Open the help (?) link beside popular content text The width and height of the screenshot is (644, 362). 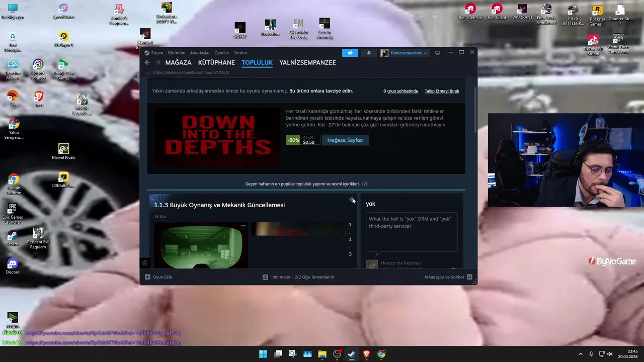[x=364, y=184]
